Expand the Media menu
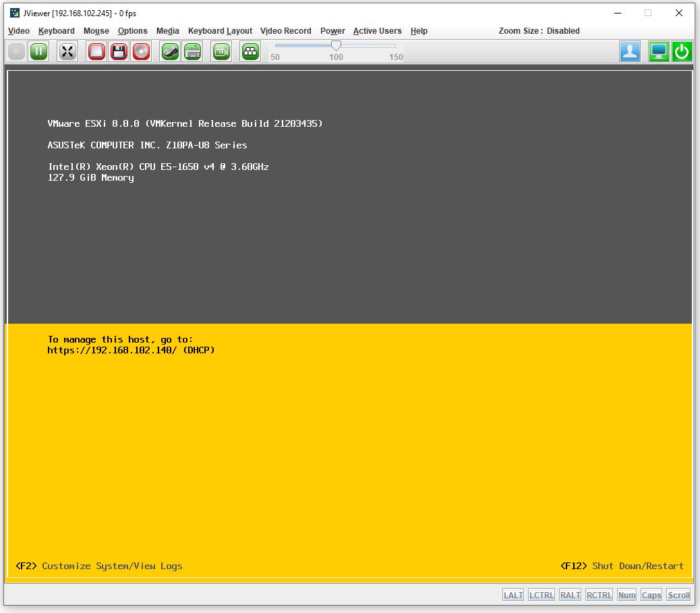This screenshot has width=700, height=613. (x=168, y=31)
